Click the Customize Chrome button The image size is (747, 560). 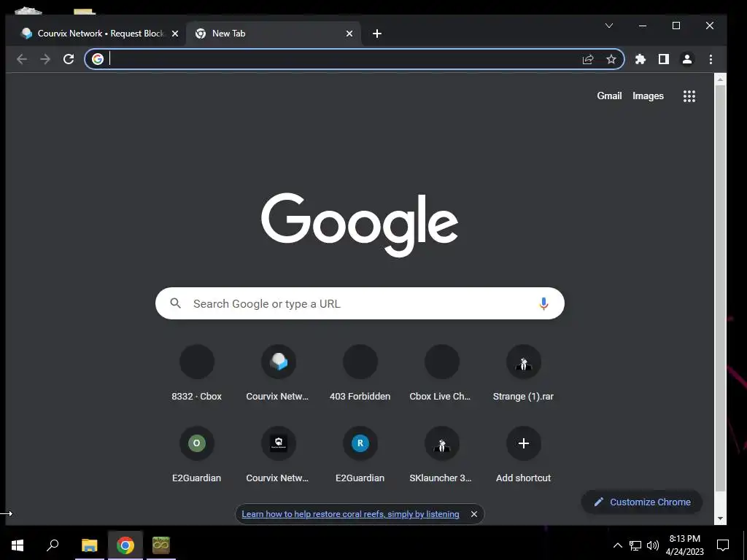pyautogui.click(x=642, y=502)
